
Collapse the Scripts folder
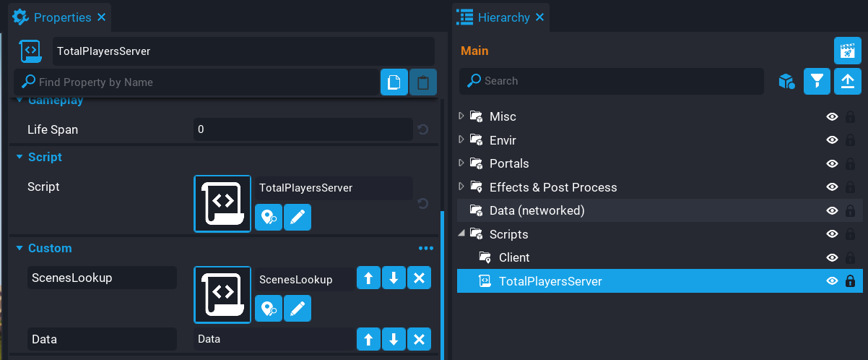click(462, 233)
